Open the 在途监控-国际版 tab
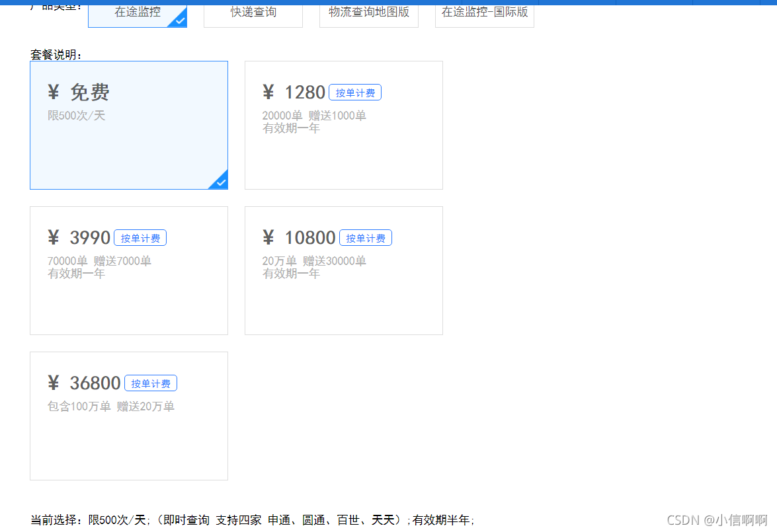 click(x=484, y=11)
